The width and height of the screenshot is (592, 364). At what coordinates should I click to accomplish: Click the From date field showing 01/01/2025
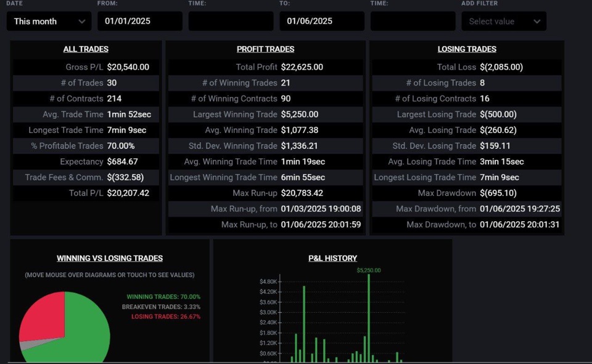140,21
